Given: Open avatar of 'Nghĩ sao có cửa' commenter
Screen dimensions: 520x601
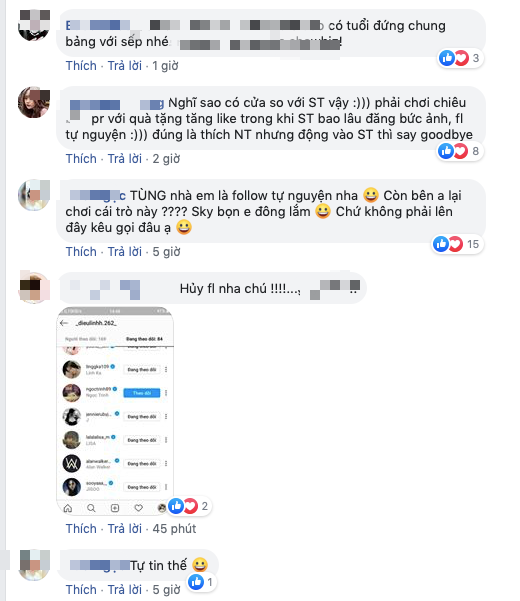Looking at the screenshot, I should click(34, 102).
